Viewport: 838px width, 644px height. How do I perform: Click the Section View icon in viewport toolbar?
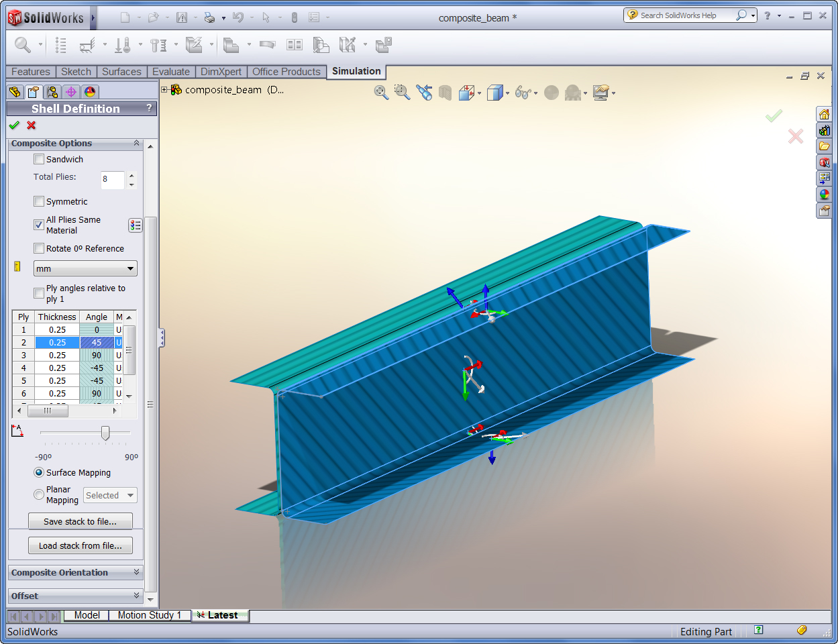445,93
